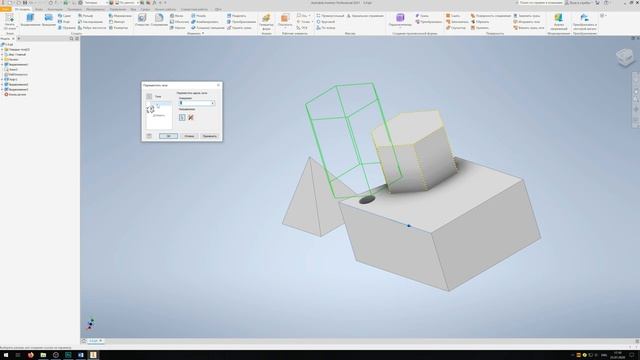
Task: Open File Explorer from the taskbar
Action: click(43, 355)
